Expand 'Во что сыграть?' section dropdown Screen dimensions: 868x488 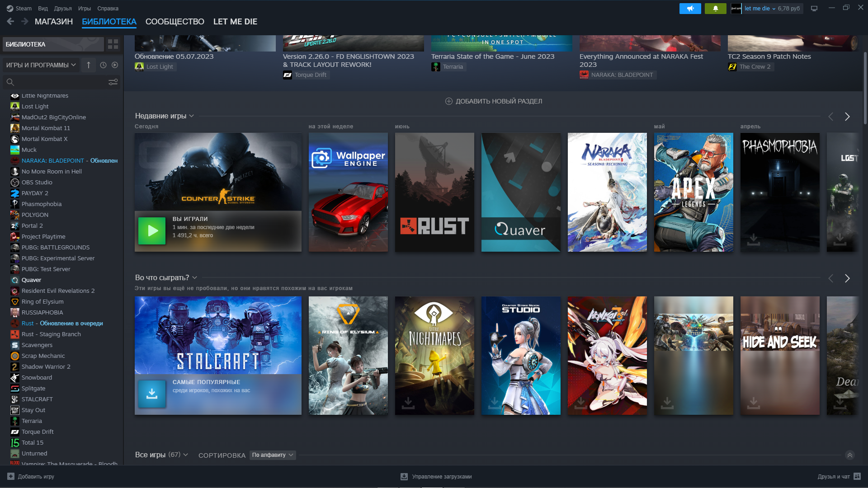pyautogui.click(x=166, y=277)
